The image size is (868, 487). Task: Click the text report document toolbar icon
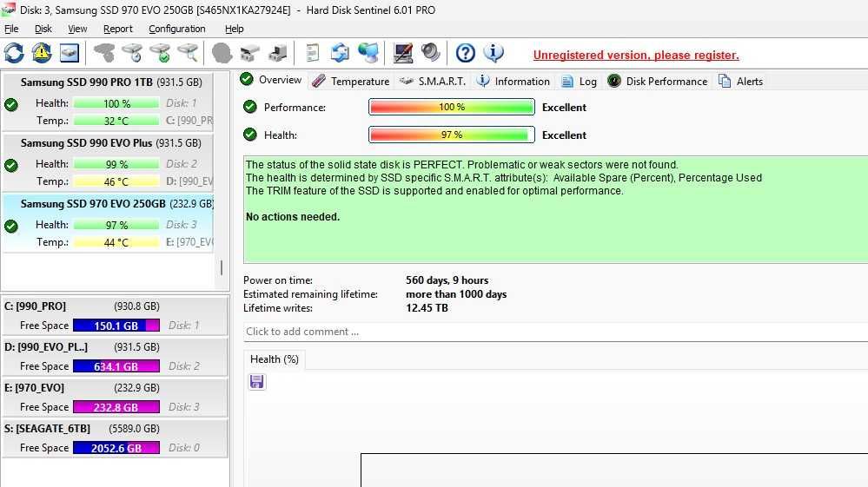tap(312, 53)
